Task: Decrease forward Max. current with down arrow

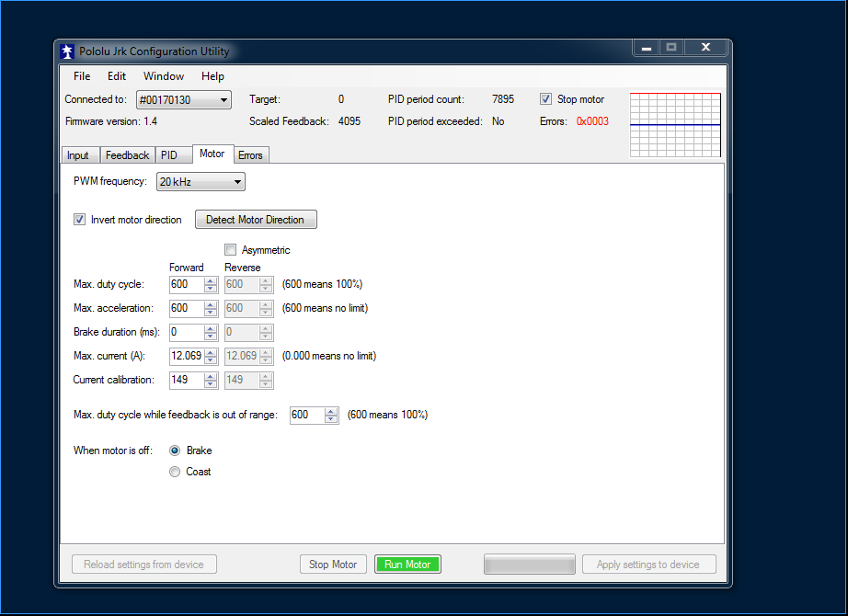Action: (210, 360)
